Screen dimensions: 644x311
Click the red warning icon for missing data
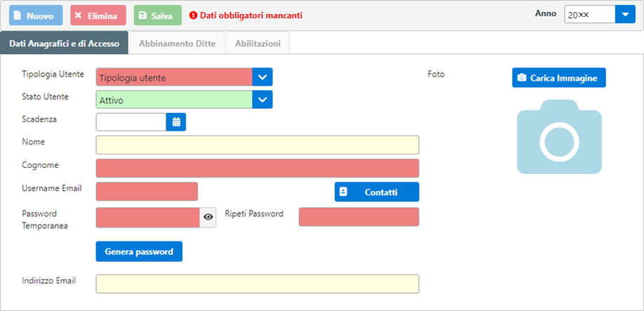[193, 15]
